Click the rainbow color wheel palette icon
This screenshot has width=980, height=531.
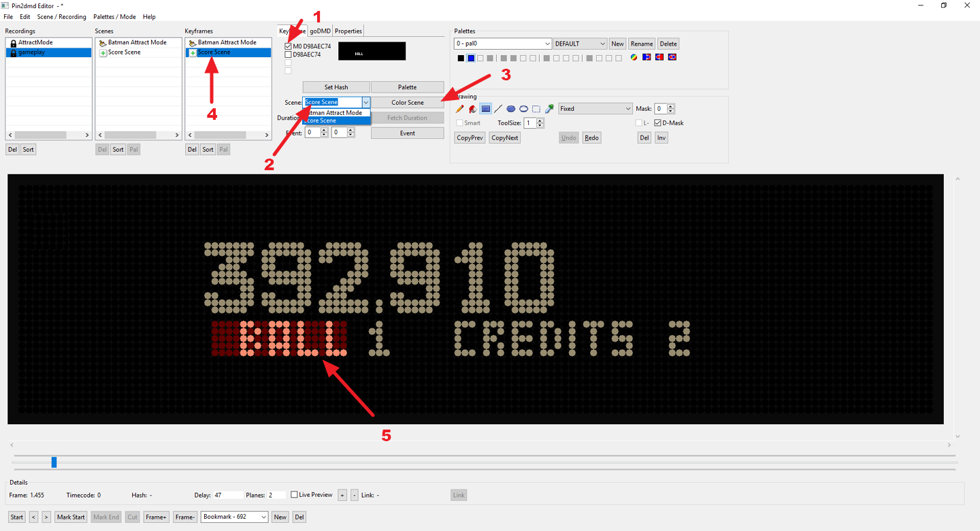pyautogui.click(x=634, y=57)
